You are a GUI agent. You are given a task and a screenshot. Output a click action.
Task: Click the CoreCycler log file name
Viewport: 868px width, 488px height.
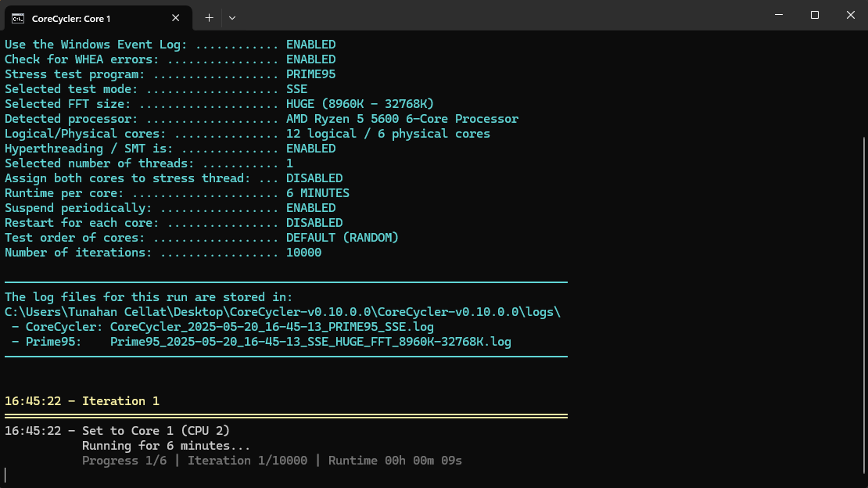(x=272, y=327)
